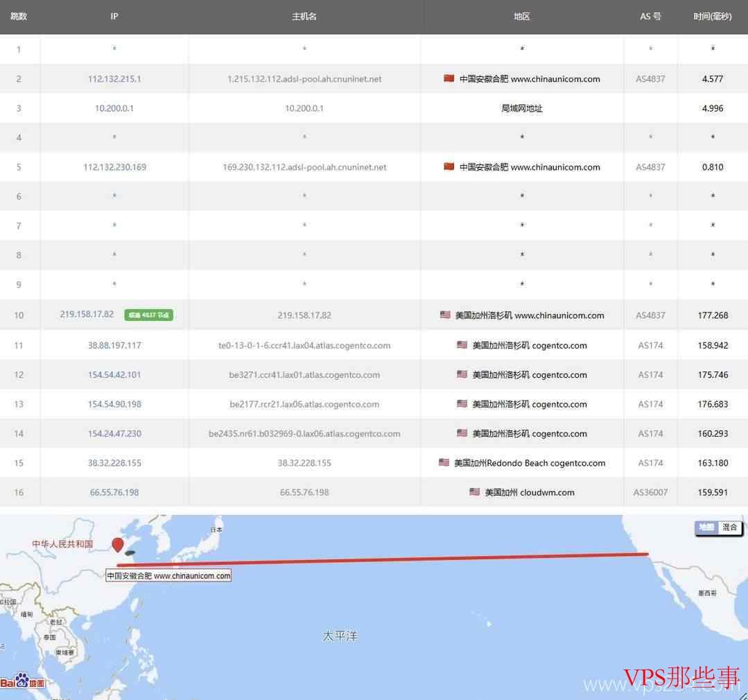Click AS4837 in the hop 2 row
The image size is (748, 700).
[x=650, y=79]
